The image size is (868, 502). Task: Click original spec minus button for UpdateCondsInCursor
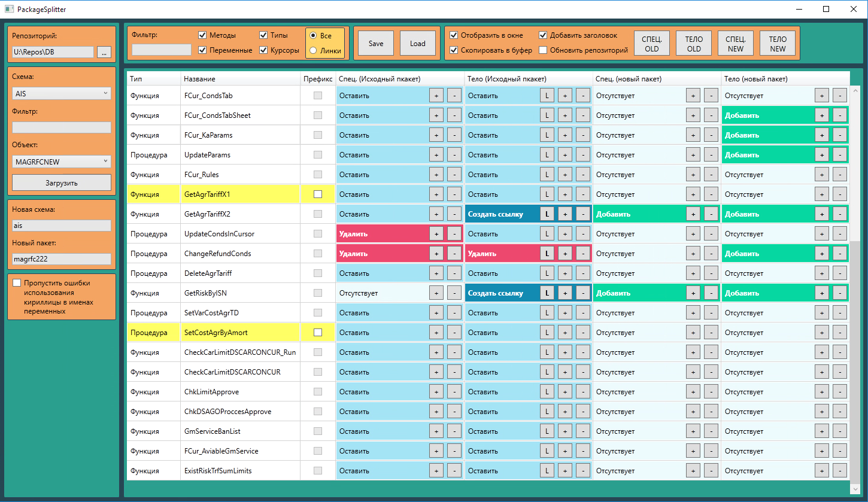pos(454,234)
